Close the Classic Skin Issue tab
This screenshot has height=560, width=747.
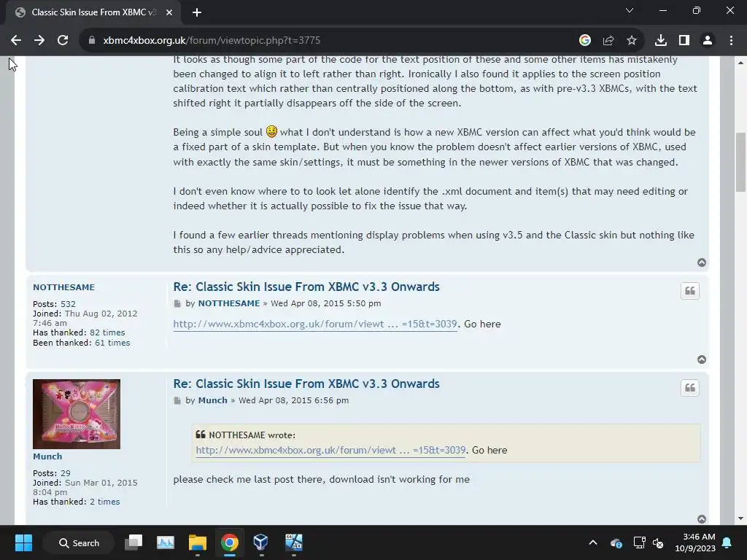coord(169,12)
